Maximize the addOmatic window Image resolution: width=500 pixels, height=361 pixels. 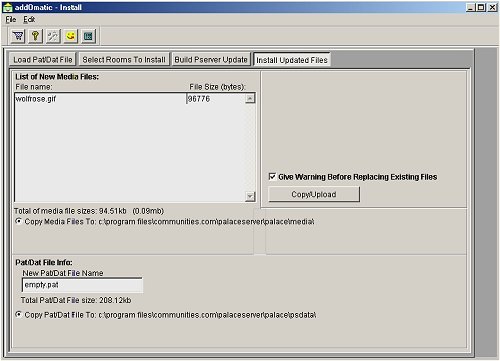(x=481, y=7)
